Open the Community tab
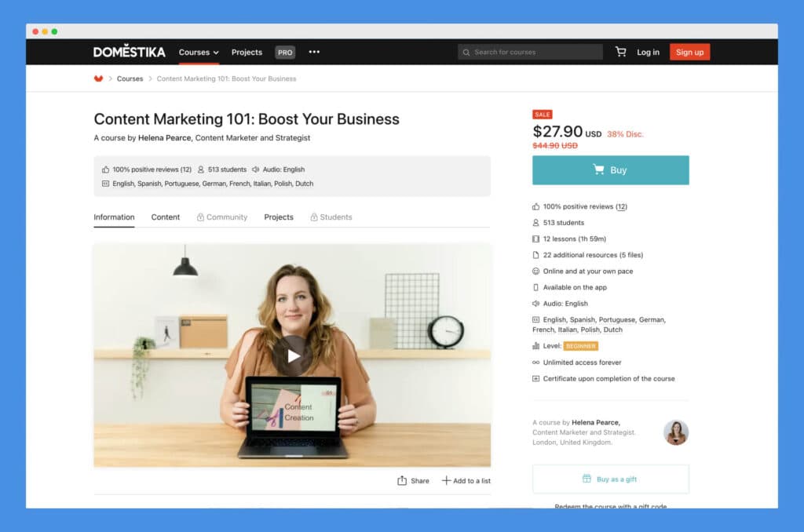Screen dimensions: 804x532 (227, 217)
